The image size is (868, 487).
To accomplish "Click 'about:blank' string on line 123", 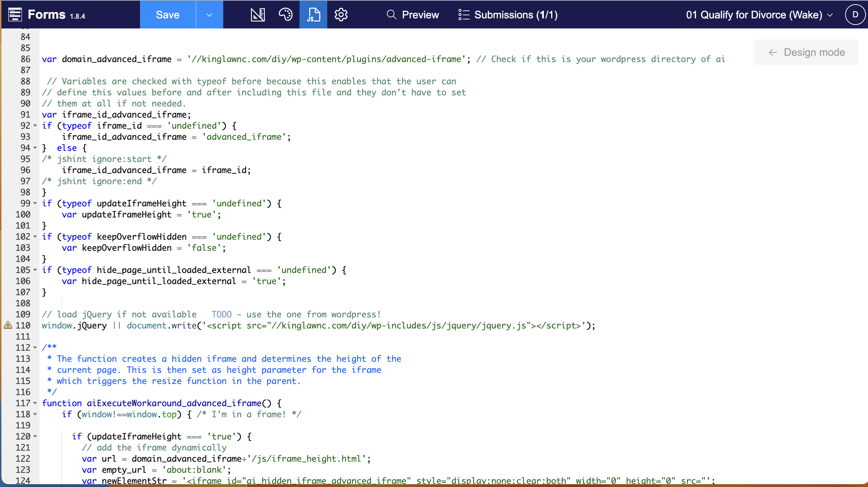I will (194, 470).
